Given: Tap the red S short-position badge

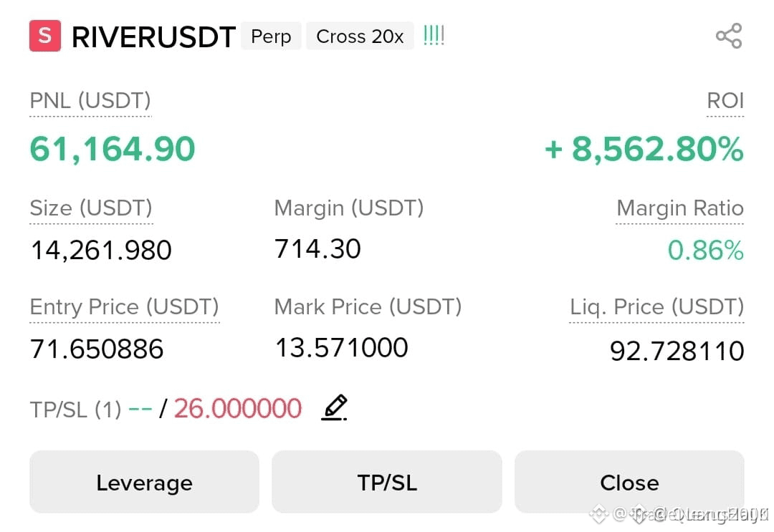Looking at the screenshot, I should pos(45,36).
